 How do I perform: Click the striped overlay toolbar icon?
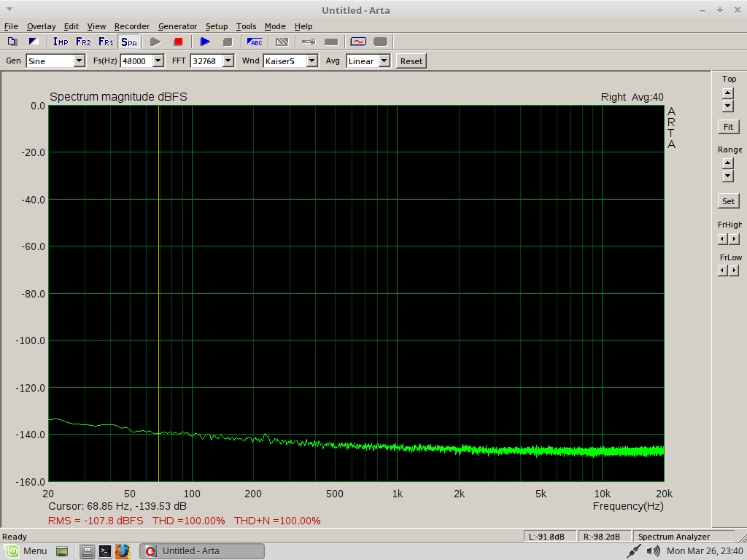tap(282, 42)
